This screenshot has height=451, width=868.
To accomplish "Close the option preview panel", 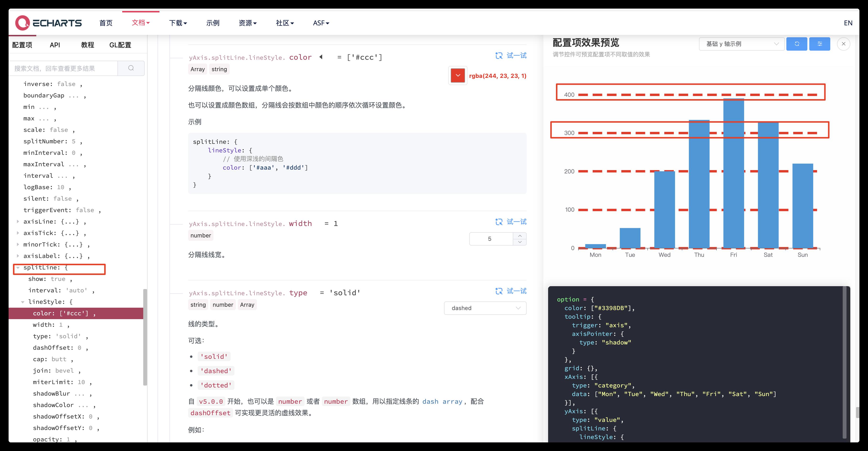I will point(843,44).
